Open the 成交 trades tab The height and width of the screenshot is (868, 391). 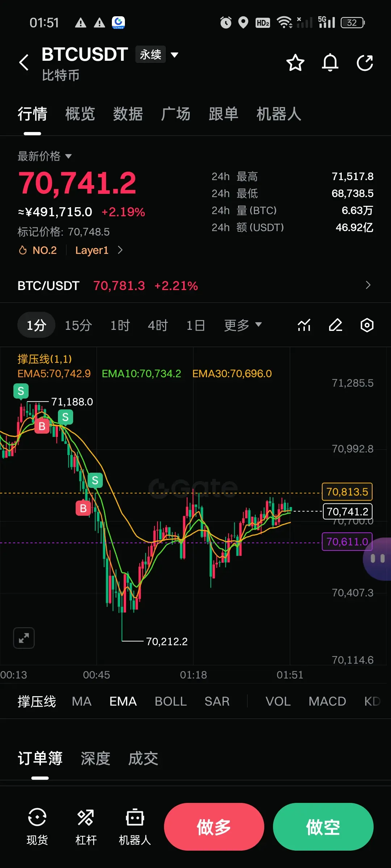(x=143, y=758)
